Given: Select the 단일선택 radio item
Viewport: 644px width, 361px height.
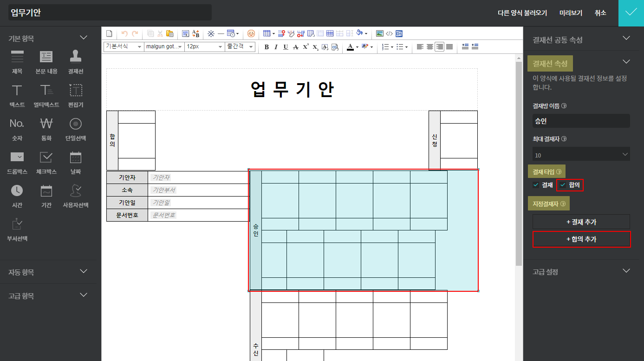Looking at the screenshot, I should click(x=76, y=128).
